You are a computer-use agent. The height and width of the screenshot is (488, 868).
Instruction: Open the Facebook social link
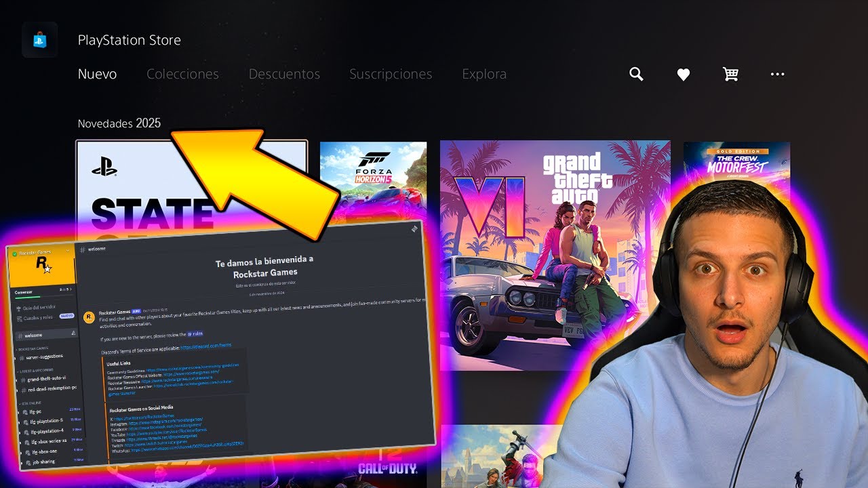[165, 426]
